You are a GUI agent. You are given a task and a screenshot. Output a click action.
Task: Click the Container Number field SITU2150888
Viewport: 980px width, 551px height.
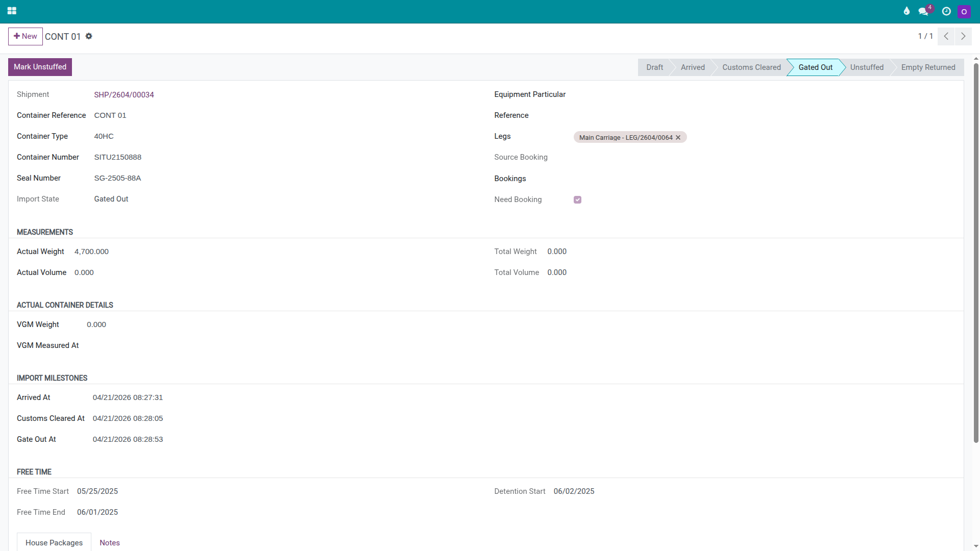[286, 157]
